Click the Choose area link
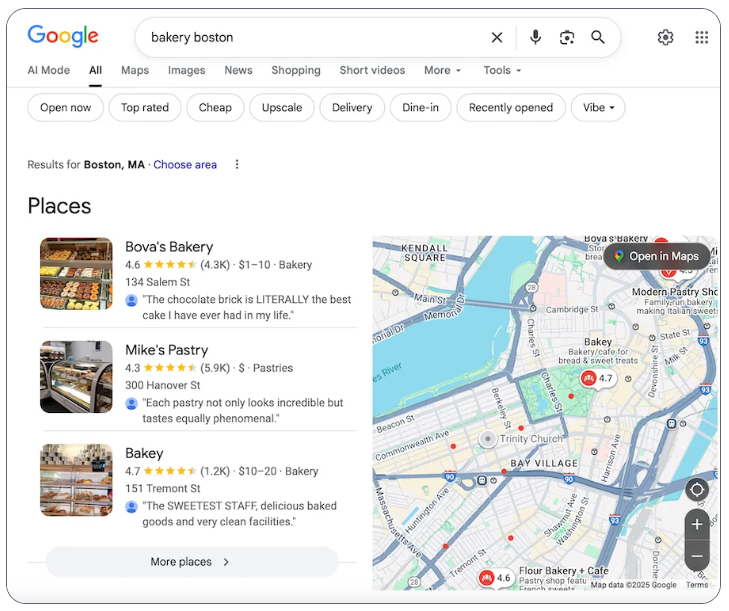 coord(185,165)
